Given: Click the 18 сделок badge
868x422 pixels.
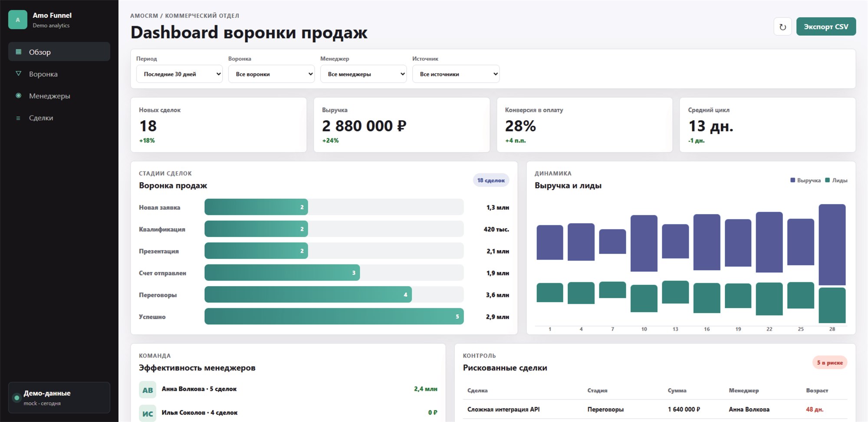Looking at the screenshot, I should [x=491, y=180].
